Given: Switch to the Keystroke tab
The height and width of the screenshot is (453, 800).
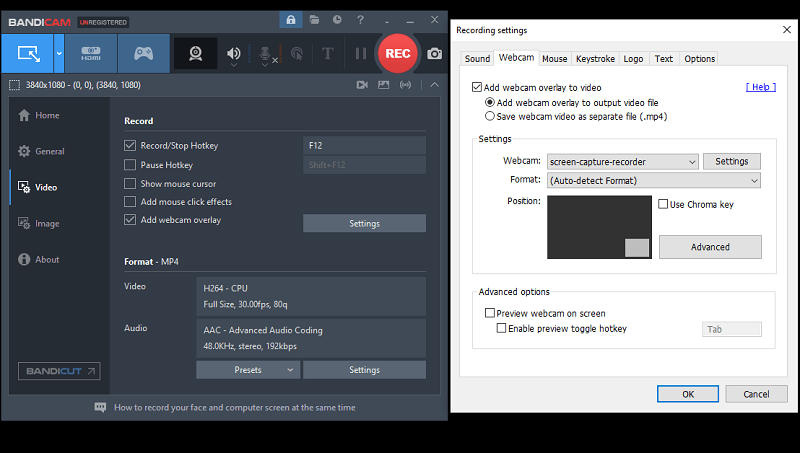Looking at the screenshot, I should tap(595, 59).
